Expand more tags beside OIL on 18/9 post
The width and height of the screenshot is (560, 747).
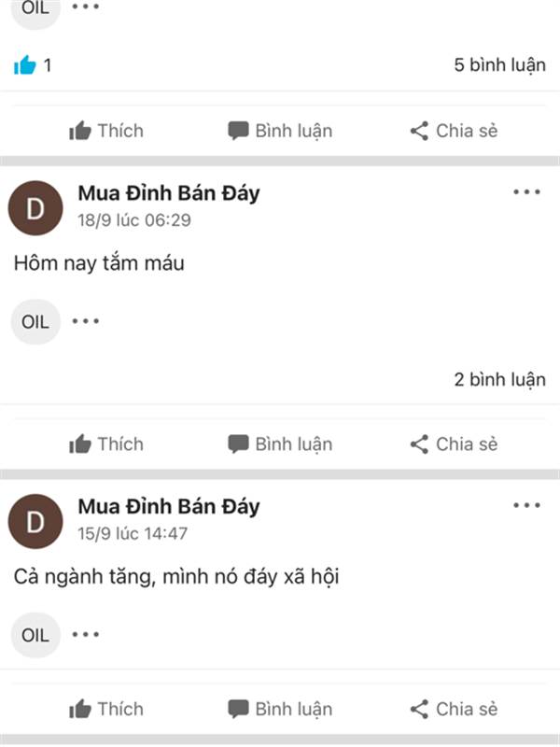click(x=86, y=321)
